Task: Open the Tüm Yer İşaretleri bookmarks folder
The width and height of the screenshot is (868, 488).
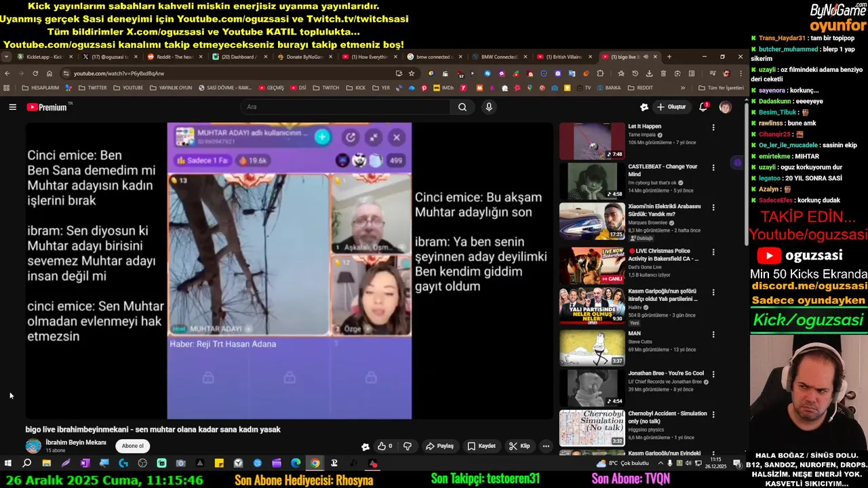Action: click(x=722, y=87)
